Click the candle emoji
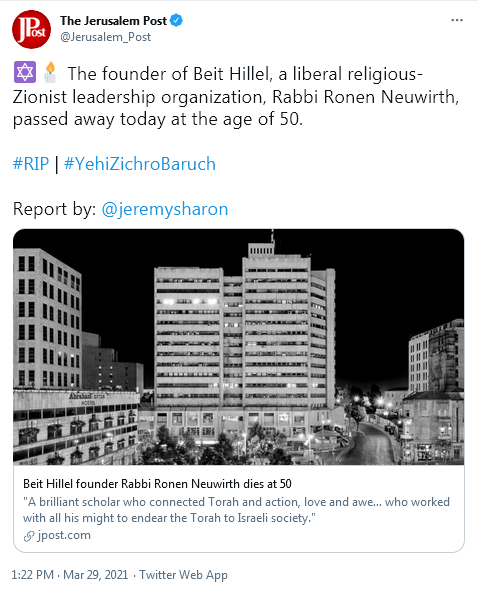Image resolution: width=478 pixels, height=590 pixels. tap(50, 72)
